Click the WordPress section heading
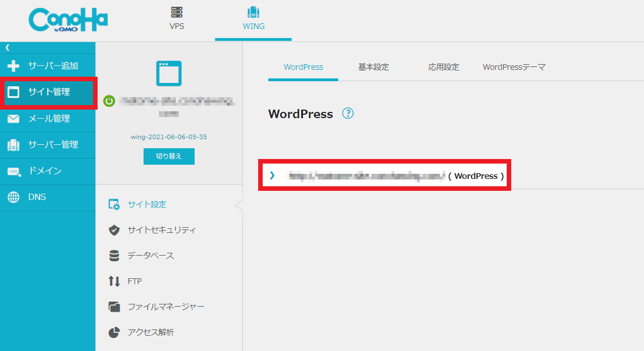644x351 pixels. click(x=300, y=114)
